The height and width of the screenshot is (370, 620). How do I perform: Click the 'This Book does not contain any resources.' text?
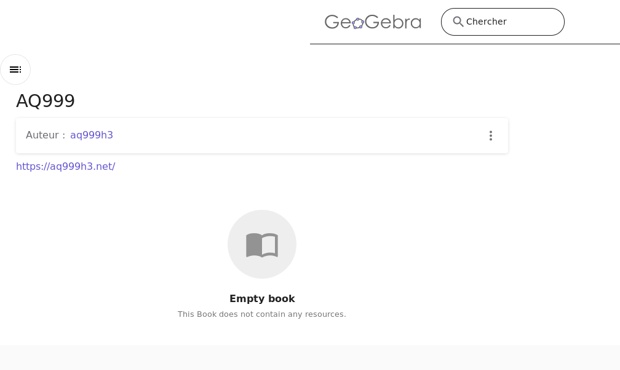262,314
